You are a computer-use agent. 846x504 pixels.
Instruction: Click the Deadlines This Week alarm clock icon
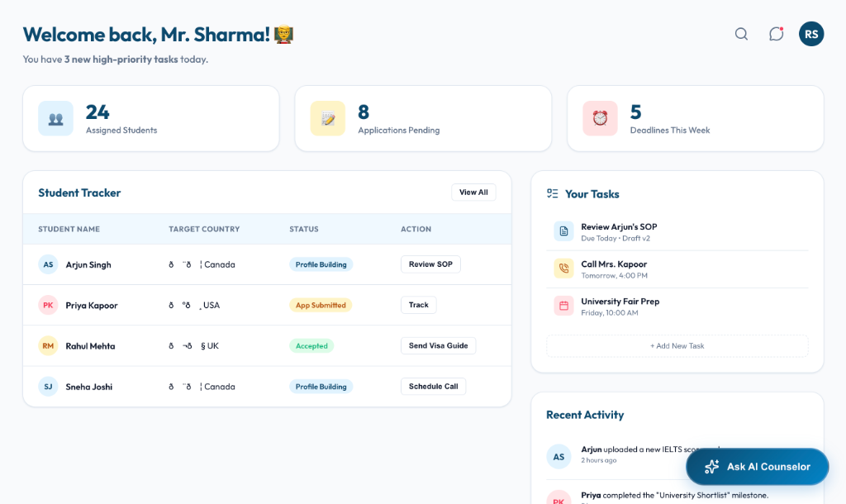pos(600,118)
